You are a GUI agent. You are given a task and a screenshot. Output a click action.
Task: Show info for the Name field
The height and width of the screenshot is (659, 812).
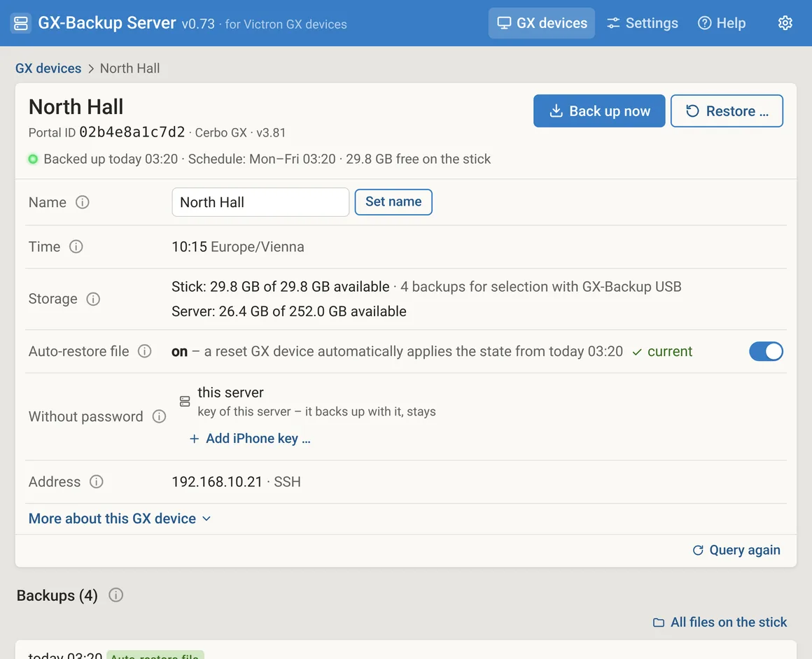pyautogui.click(x=83, y=202)
